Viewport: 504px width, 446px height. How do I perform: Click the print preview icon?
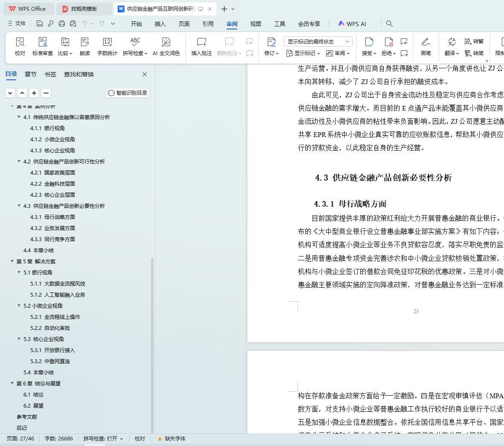[73, 23]
